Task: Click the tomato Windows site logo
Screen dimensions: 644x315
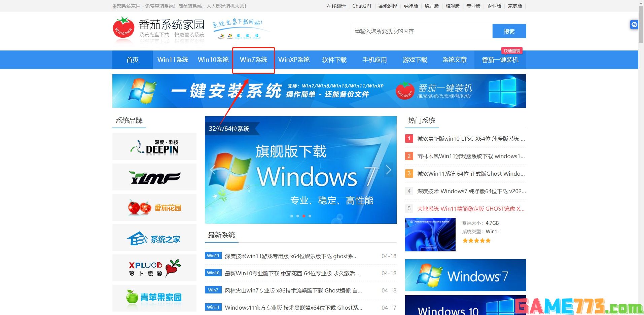Action: (123, 28)
